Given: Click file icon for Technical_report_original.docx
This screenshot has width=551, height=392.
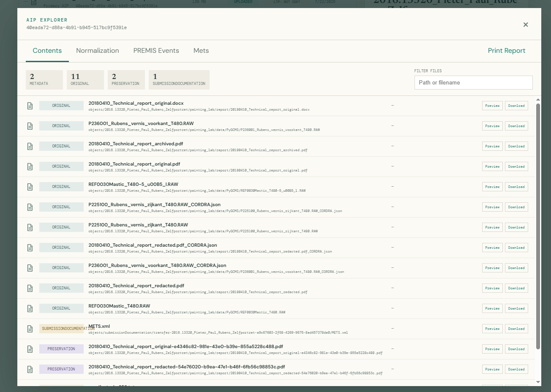Looking at the screenshot, I should (30, 106).
